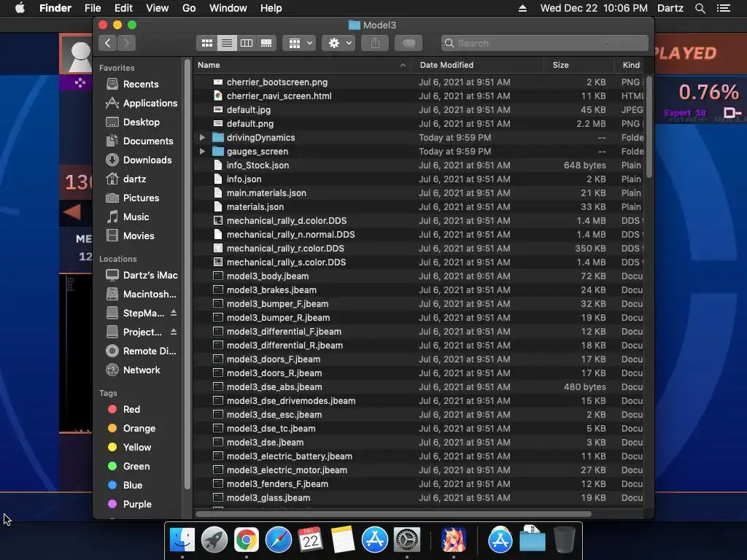Click in the Finder search field

[544, 43]
